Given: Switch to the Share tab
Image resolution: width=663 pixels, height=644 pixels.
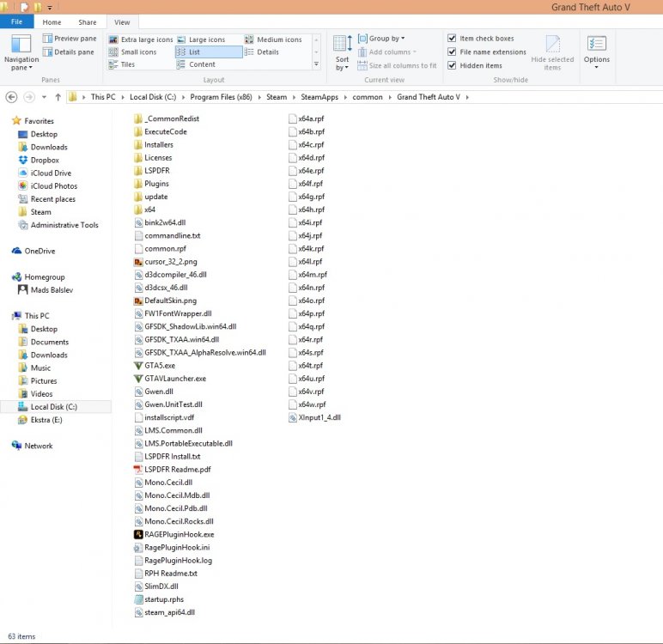Looking at the screenshot, I should coord(87,22).
